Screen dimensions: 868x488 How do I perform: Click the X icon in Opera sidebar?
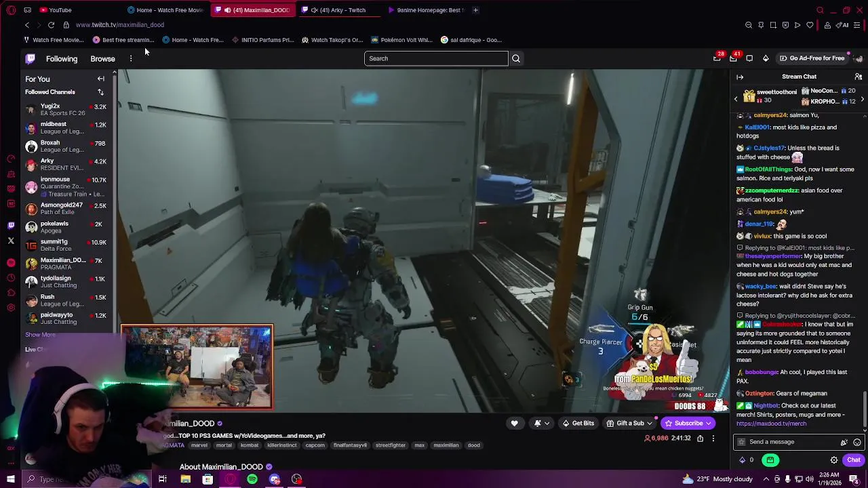(x=11, y=241)
